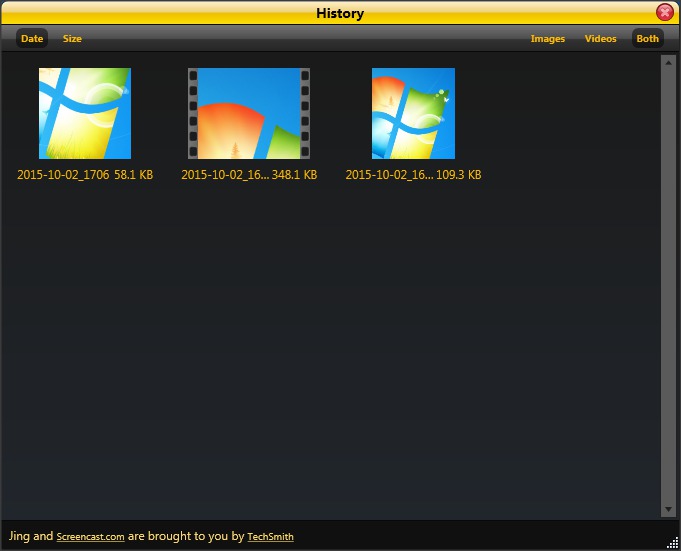Screen dimensions: 681x551
Task: Open the TechSmith link
Action: pyautogui.click(x=270, y=537)
